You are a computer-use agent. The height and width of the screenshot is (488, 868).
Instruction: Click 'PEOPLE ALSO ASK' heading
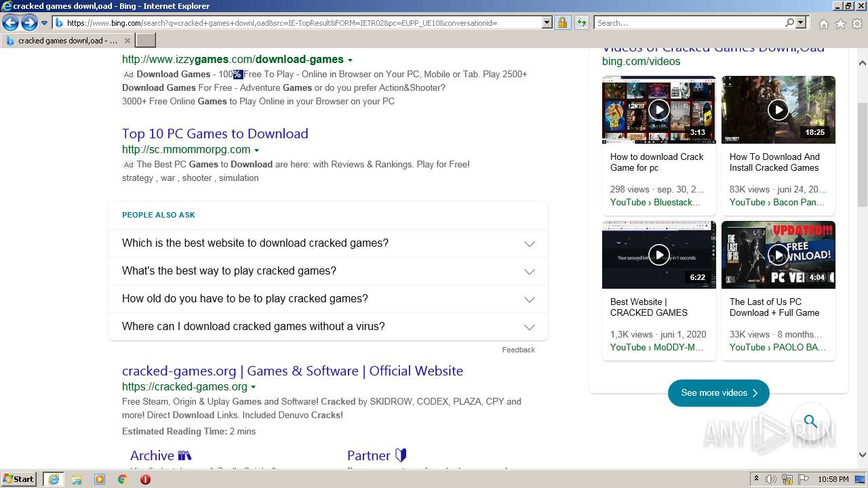point(159,215)
